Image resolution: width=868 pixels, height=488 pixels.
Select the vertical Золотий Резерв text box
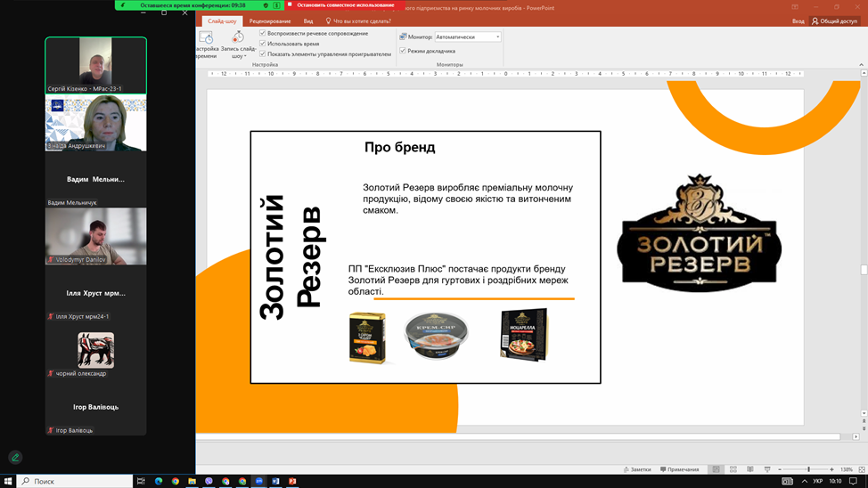(291, 257)
